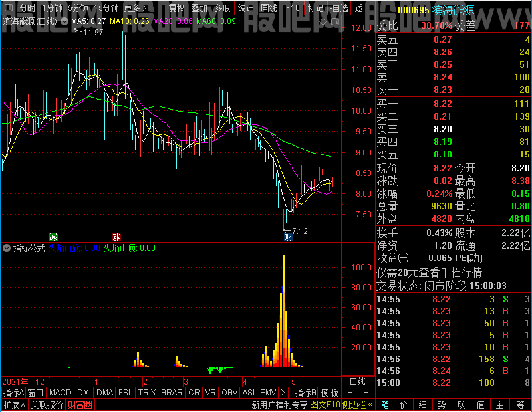The height and width of the screenshot is (412, 532).
Task: Switch to the 指标B indicator group
Action: 306,393
